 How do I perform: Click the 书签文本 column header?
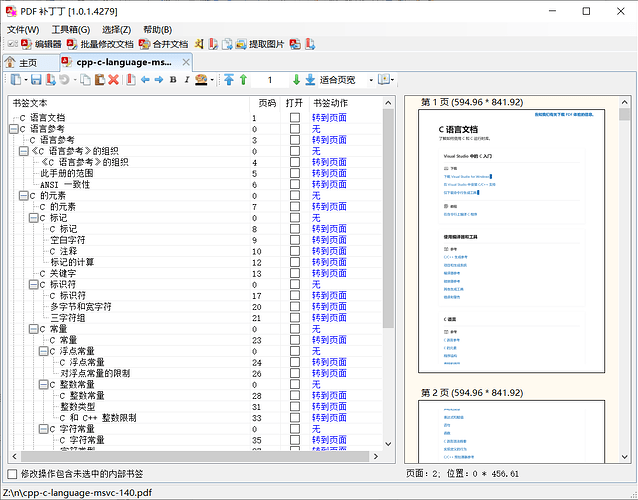(x=129, y=103)
